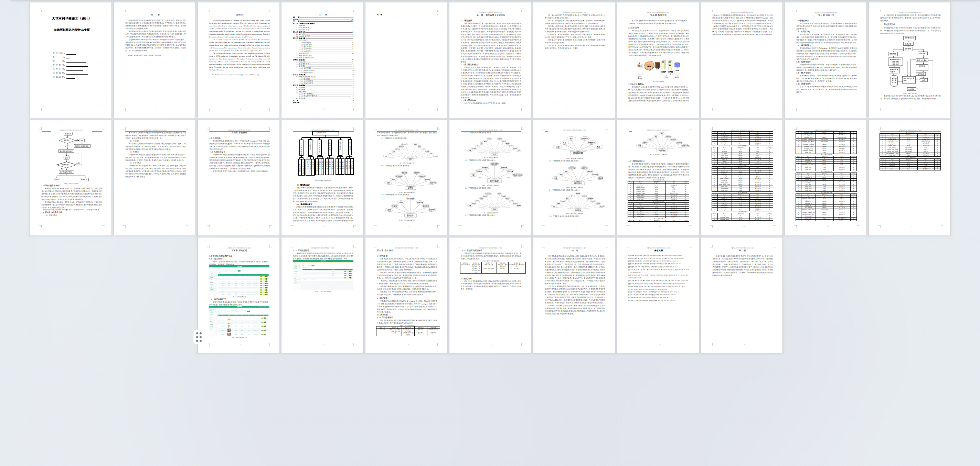Open the login flowchart page in second row
The height and width of the screenshot is (466, 980).
point(71,178)
